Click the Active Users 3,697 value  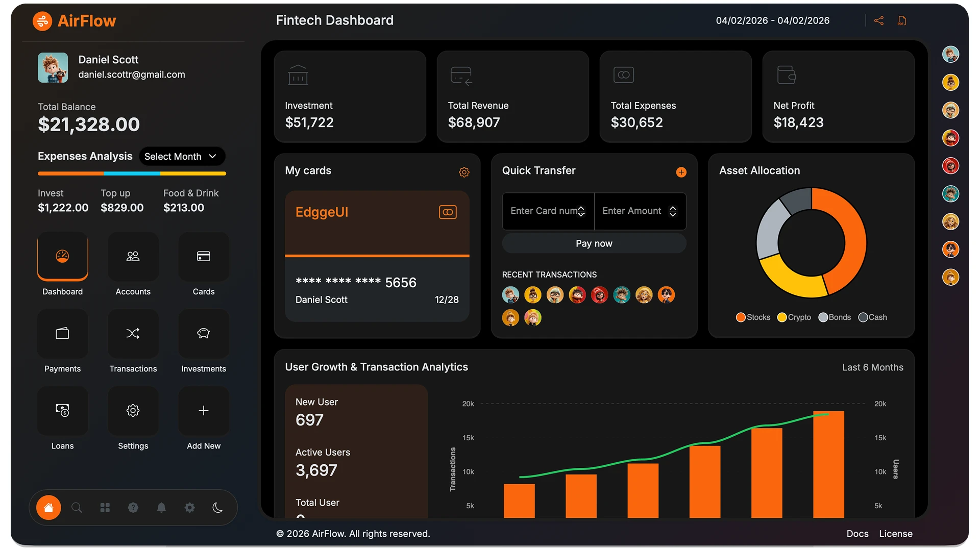coord(316,470)
